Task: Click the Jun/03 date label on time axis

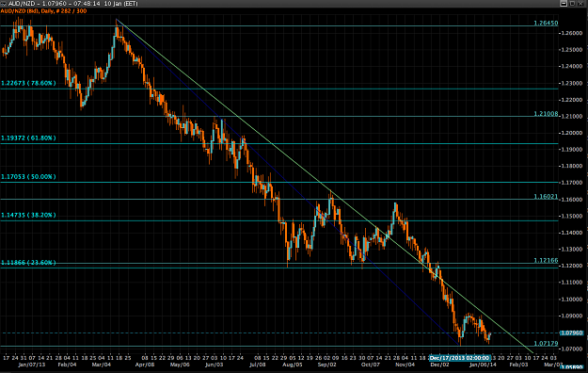Action: [x=215, y=365]
